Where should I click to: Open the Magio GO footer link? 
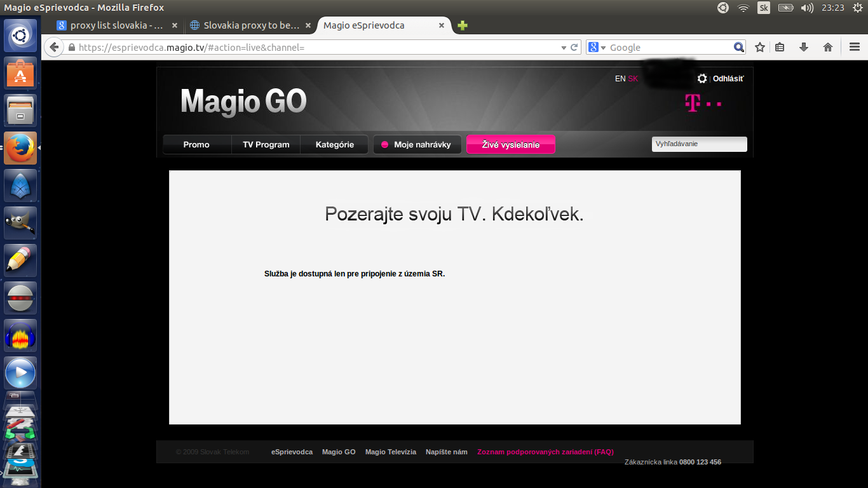(339, 452)
